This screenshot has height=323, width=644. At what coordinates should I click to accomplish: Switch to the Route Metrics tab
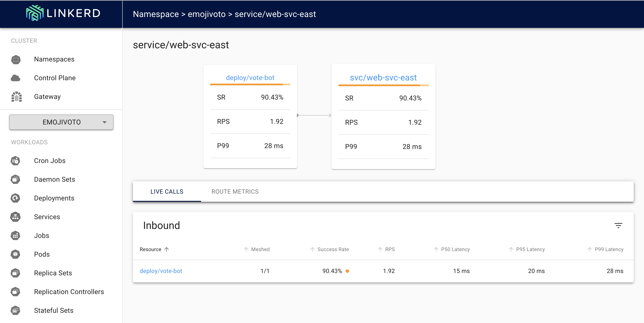click(x=235, y=192)
